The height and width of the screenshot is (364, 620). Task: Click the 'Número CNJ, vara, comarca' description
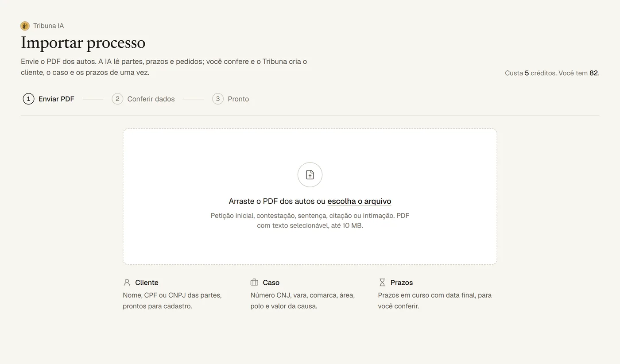click(302, 301)
